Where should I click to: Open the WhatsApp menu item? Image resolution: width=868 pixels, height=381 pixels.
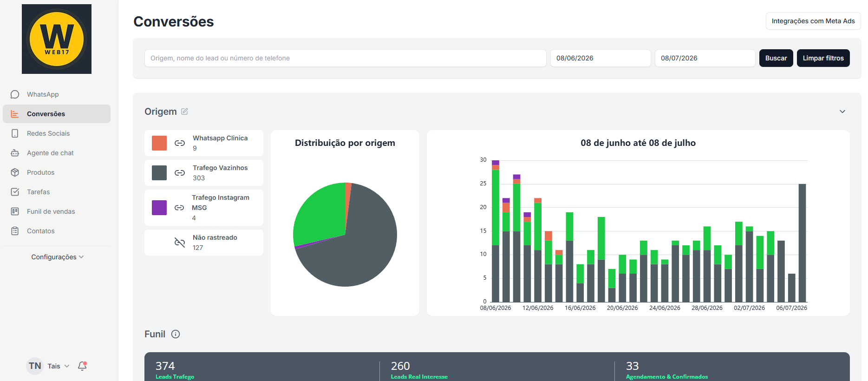[57, 94]
